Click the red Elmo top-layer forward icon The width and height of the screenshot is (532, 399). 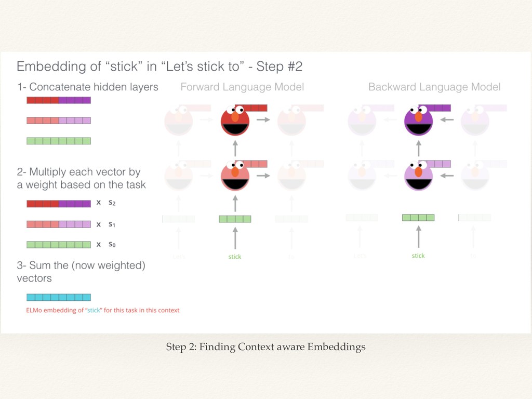tap(235, 121)
